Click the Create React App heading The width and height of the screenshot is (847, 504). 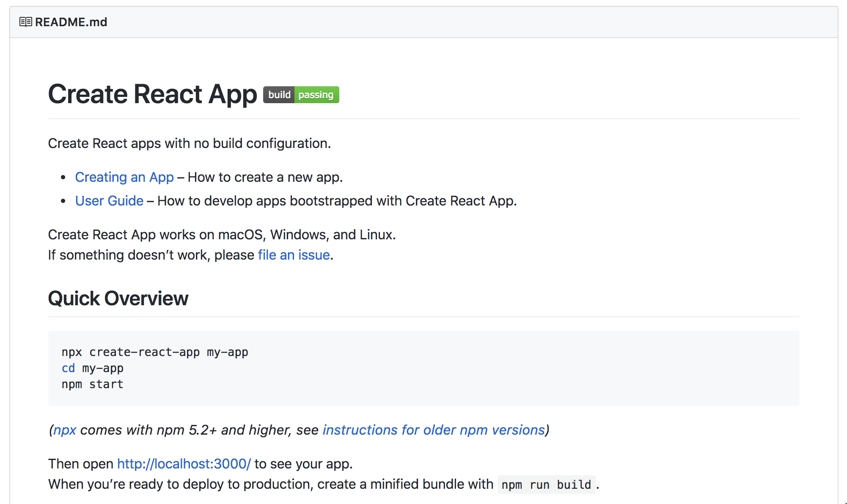[x=152, y=94]
